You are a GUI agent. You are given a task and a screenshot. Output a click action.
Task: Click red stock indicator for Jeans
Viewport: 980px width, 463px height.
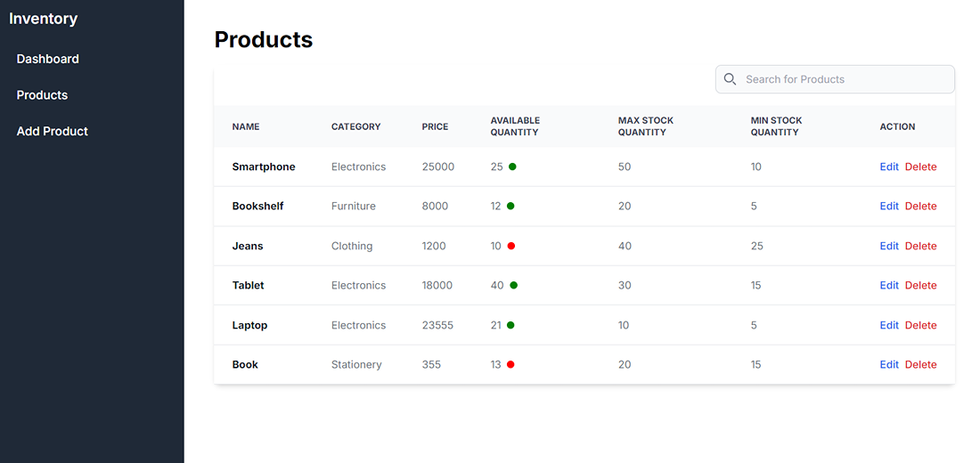(x=510, y=246)
